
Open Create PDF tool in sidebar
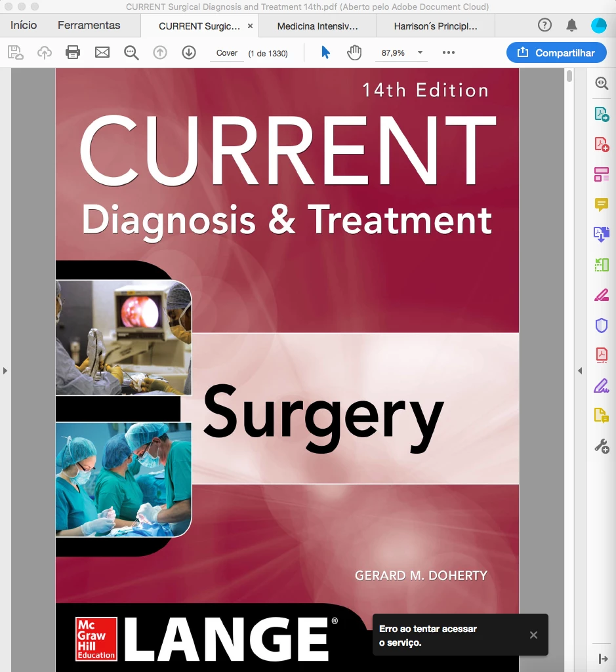pyautogui.click(x=602, y=144)
